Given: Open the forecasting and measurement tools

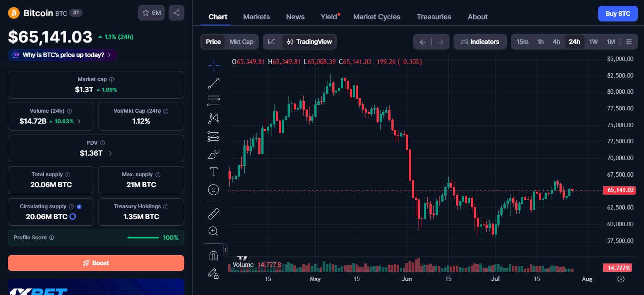Looking at the screenshot, I should pyautogui.click(x=214, y=136).
